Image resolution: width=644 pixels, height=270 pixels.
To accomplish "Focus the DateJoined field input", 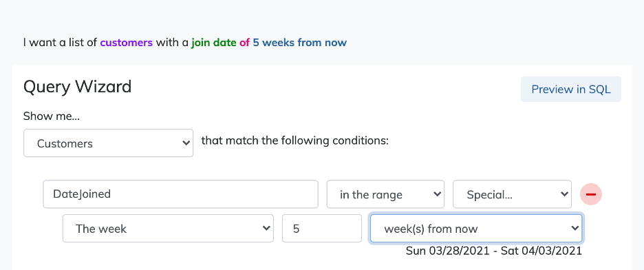I will tap(180, 194).
